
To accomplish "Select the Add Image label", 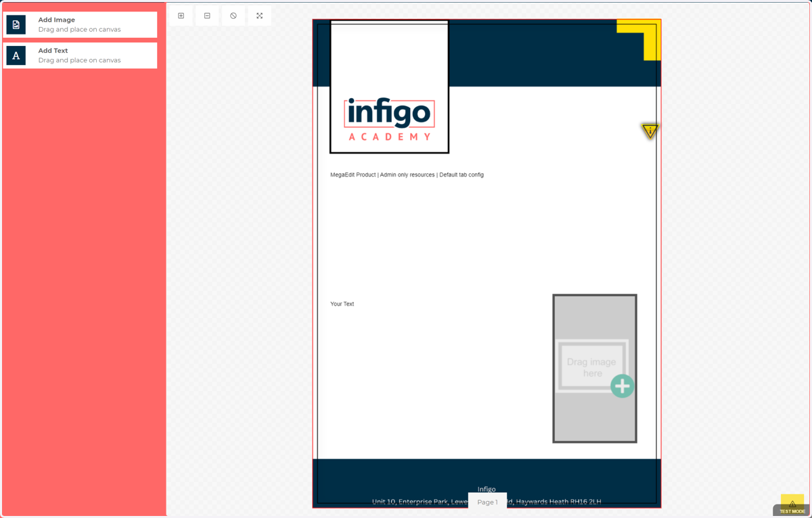I will coord(57,20).
